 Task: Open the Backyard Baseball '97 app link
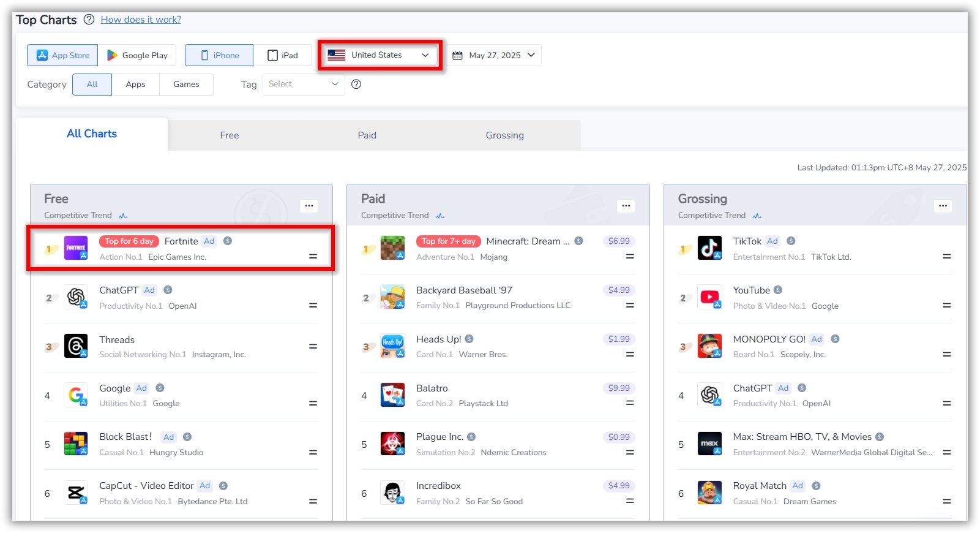[464, 290]
